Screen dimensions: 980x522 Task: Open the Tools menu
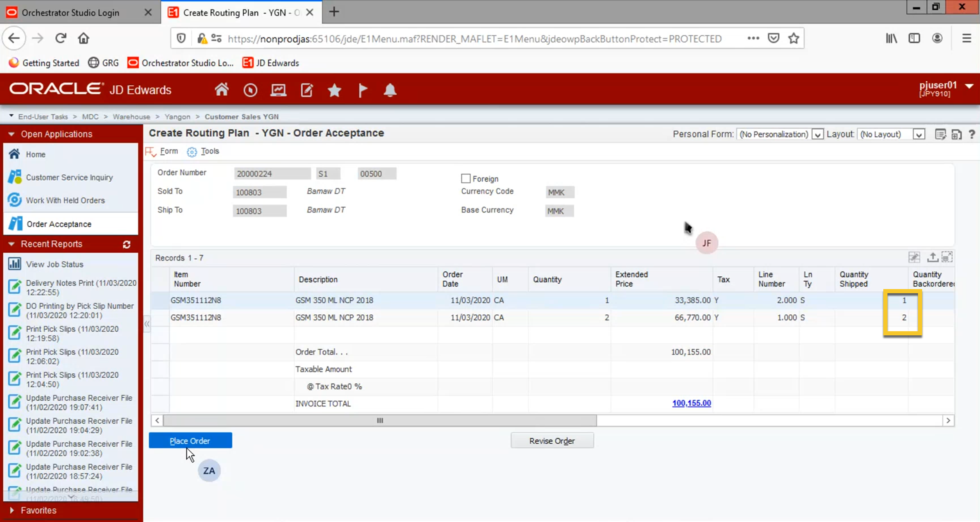209,151
